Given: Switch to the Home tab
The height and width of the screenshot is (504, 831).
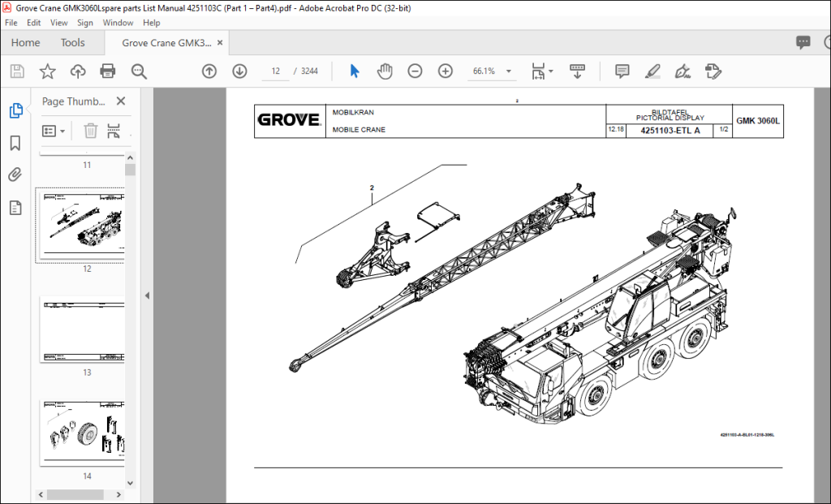Looking at the screenshot, I should 25,42.
